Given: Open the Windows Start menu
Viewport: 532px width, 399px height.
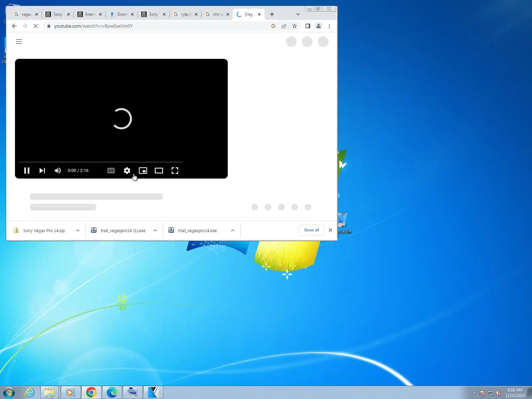Looking at the screenshot, I should click(9, 393).
